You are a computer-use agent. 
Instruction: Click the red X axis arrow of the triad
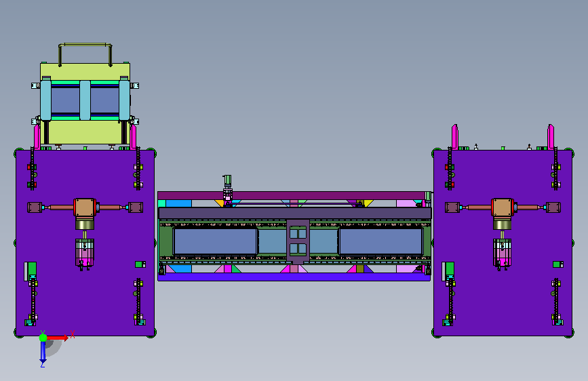click(58, 338)
